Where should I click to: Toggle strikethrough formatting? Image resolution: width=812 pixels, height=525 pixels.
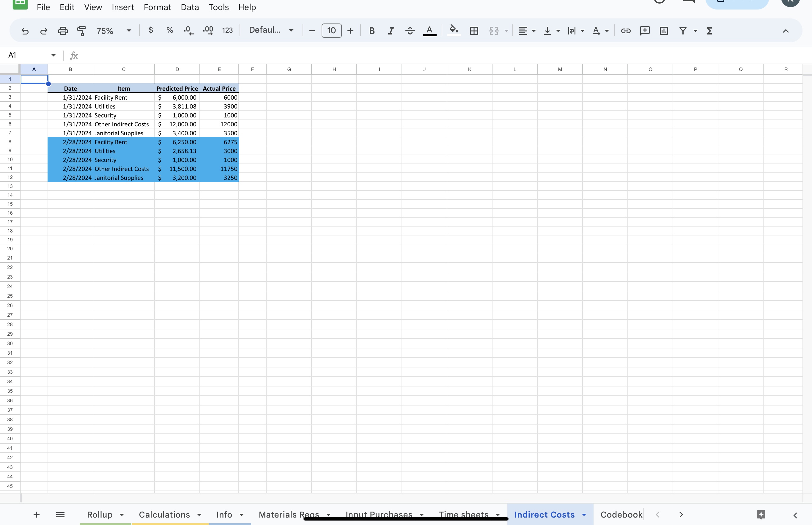pyautogui.click(x=410, y=31)
